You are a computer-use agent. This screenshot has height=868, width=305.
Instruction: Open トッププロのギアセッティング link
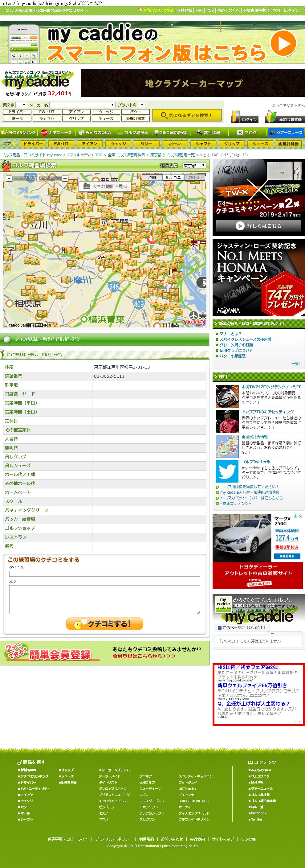tap(268, 412)
